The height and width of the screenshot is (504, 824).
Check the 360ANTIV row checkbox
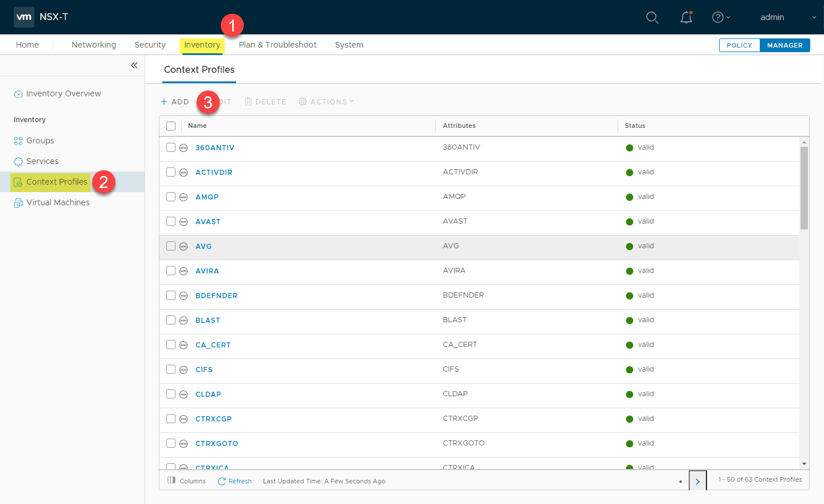coord(171,147)
